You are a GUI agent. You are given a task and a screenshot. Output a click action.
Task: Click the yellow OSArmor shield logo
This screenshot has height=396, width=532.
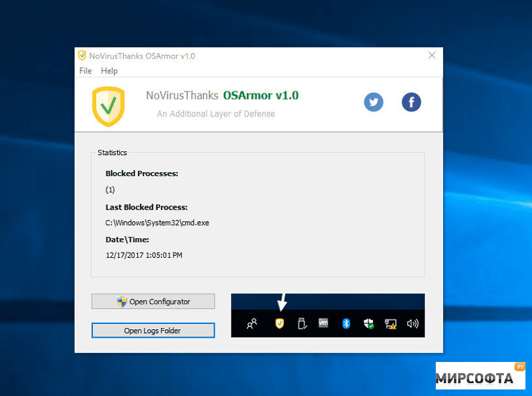109,105
